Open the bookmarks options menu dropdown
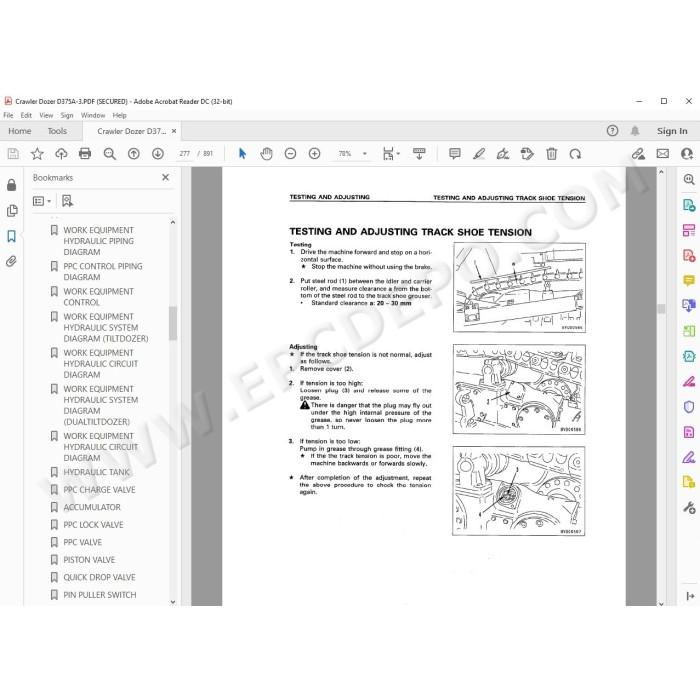The image size is (700, 700). tap(42, 201)
